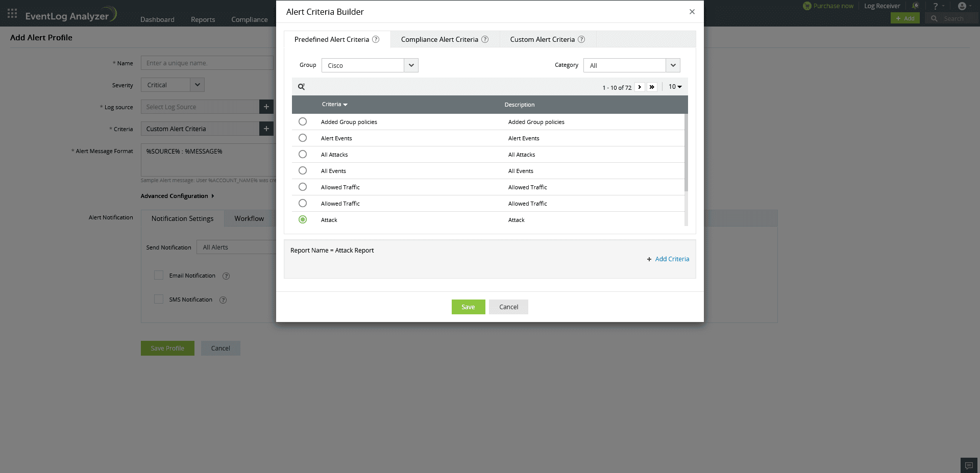The width and height of the screenshot is (980, 473).
Task: Go to next page of criteria
Action: pos(640,87)
